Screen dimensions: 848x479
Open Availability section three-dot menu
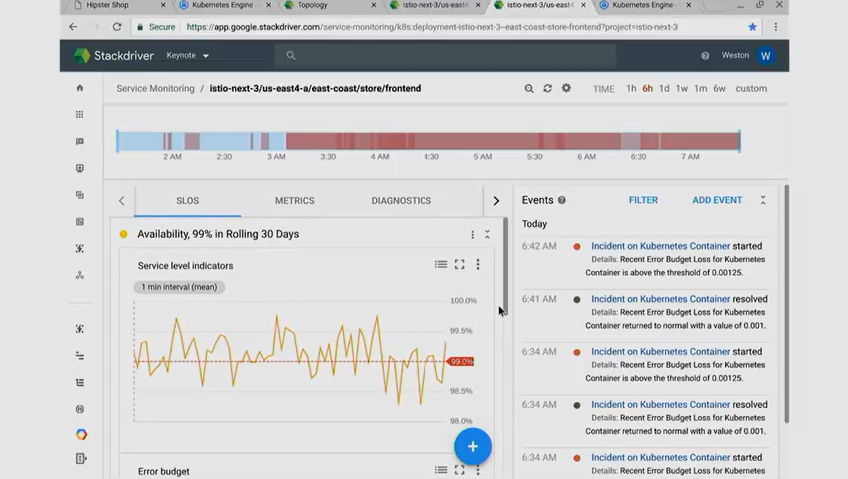coord(472,234)
